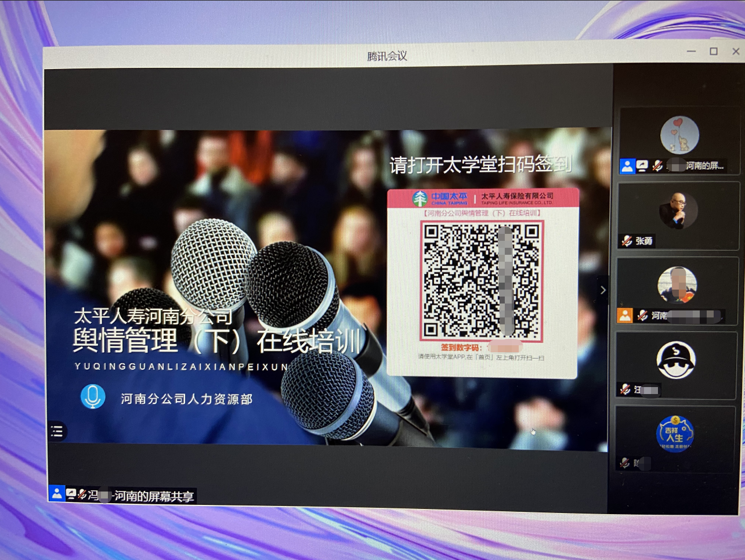The width and height of the screenshot is (745, 560).
Task: Select 张勇's avatar thumbnail
Action: pyautogui.click(x=678, y=210)
